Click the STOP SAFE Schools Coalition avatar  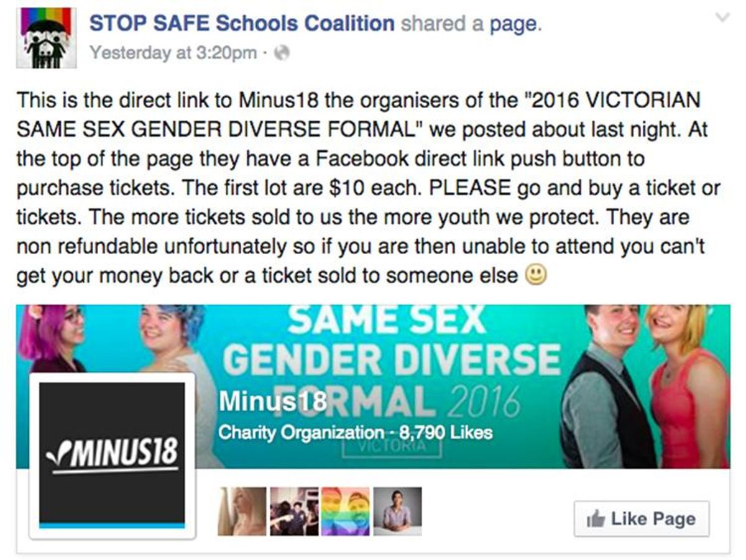coord(47,38)
